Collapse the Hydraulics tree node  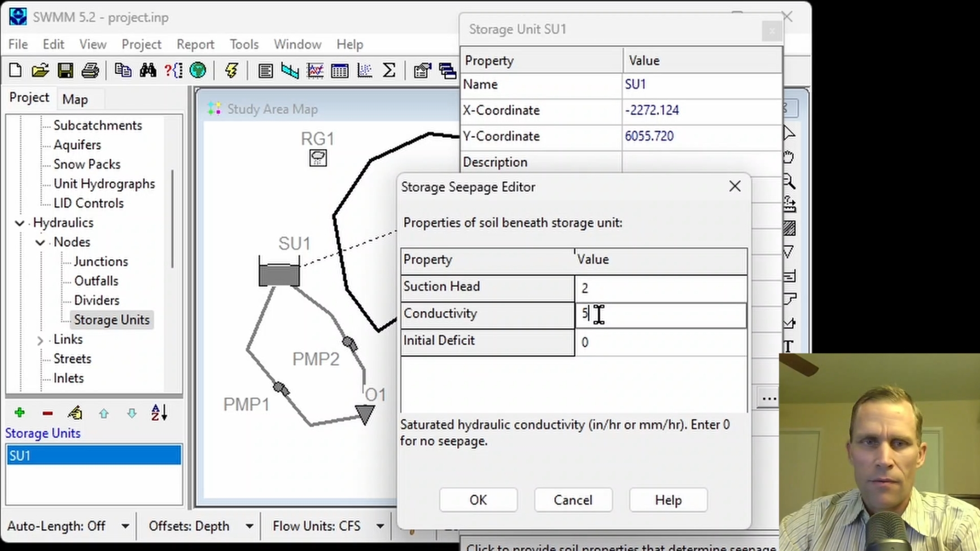click(x=20, y=223)
